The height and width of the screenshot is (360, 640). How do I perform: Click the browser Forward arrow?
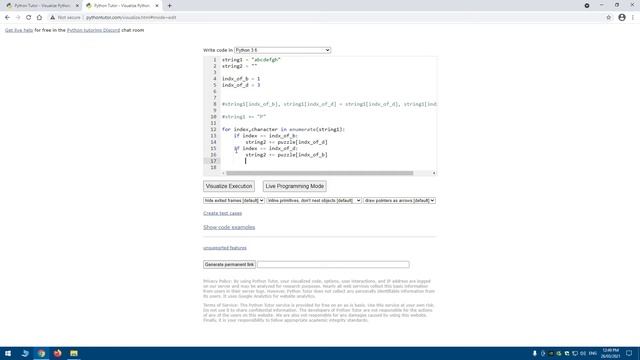tap(18, 18)
